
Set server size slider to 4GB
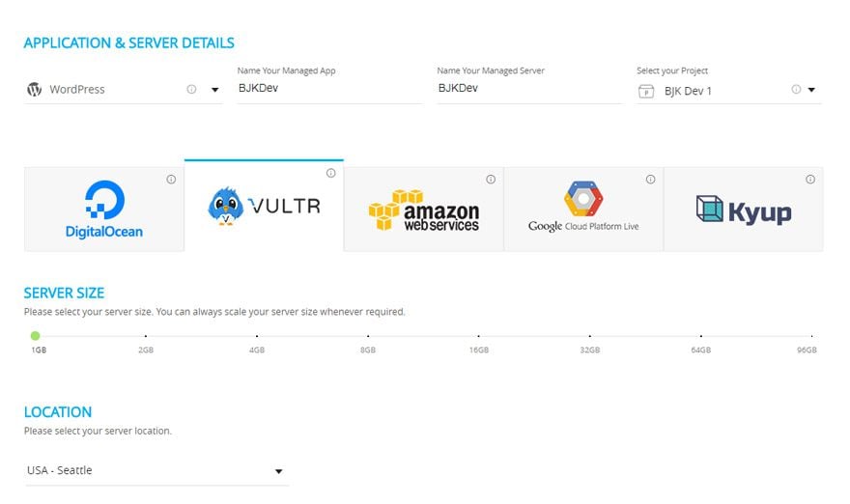(257, 336)
